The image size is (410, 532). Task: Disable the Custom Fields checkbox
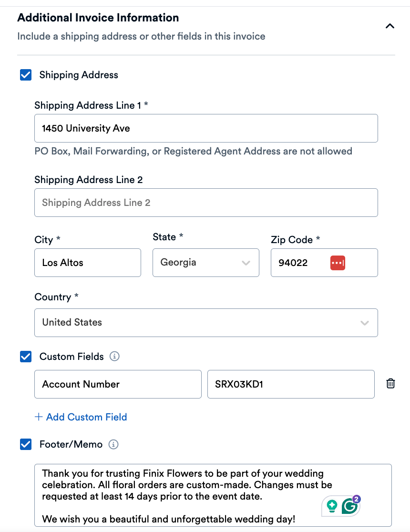25,356
